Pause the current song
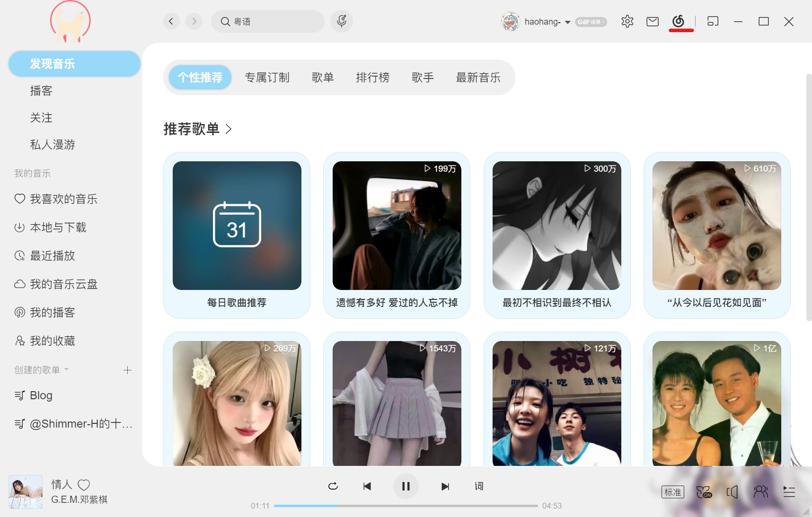 click(406, 486)
